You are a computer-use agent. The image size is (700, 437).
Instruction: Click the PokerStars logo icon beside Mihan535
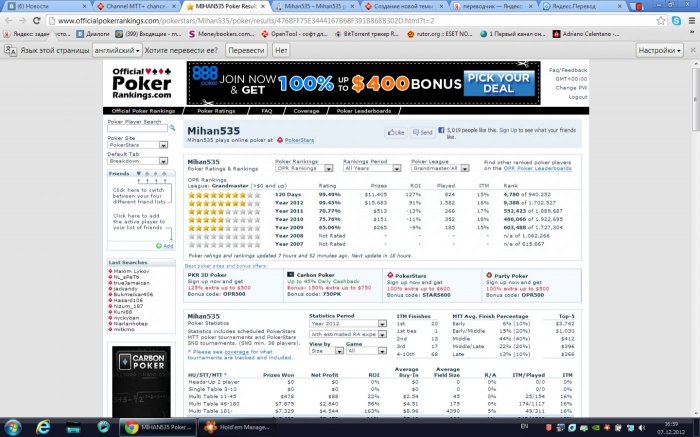280,140
